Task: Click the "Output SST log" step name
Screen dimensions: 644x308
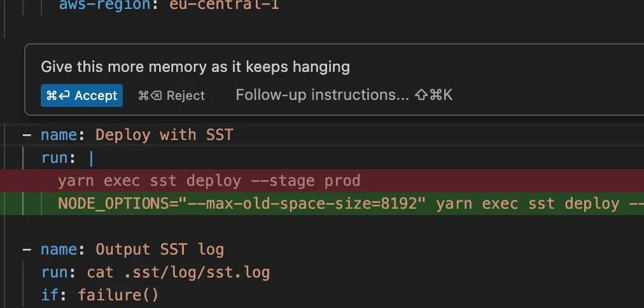Action: pos(160,249)
